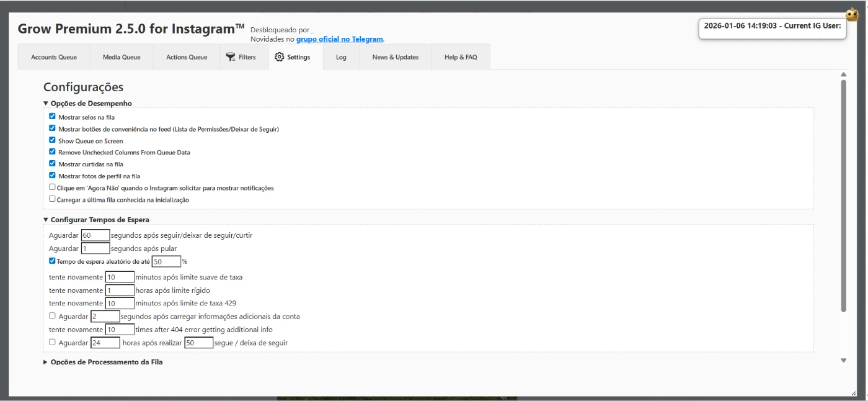Select the random wait percentage field
This screenshot has width=868, height=401.
[x=166, y=261]
